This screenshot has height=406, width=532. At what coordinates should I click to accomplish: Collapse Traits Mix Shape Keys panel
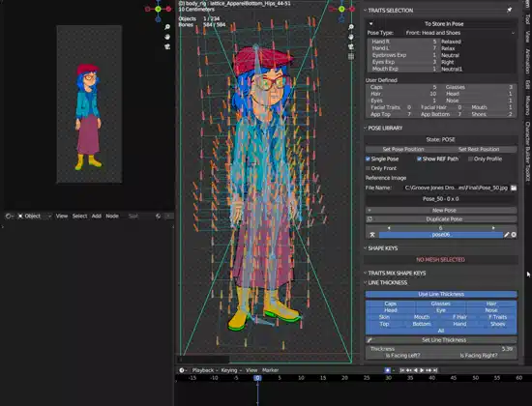pos(365,273)
